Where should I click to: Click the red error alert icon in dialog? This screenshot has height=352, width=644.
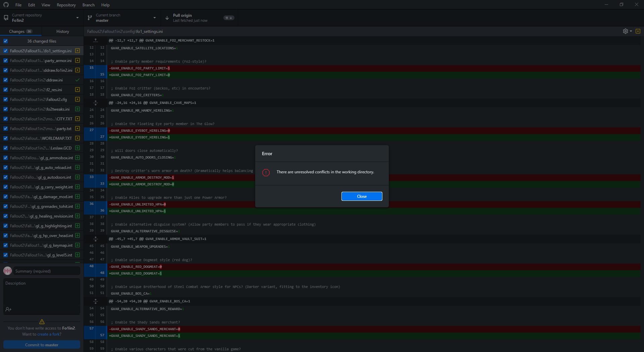[x=266, y=173]
